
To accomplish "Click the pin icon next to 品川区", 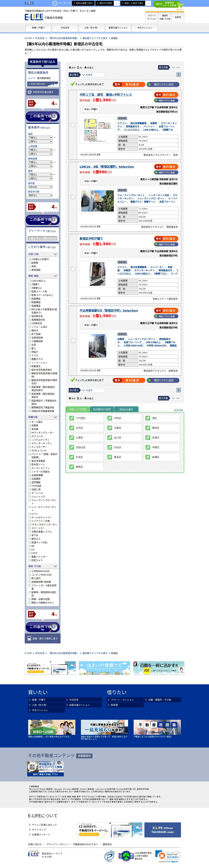I will click(110, 438).
